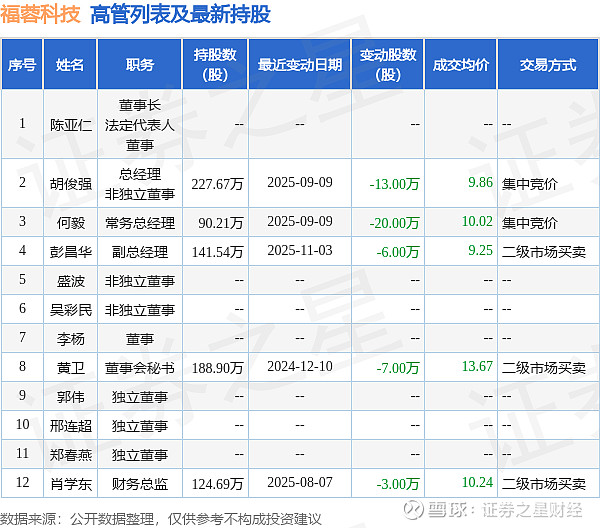Click the change value -13.00万
This screenshot has height=528, width=600.
[x=395, y=184]
